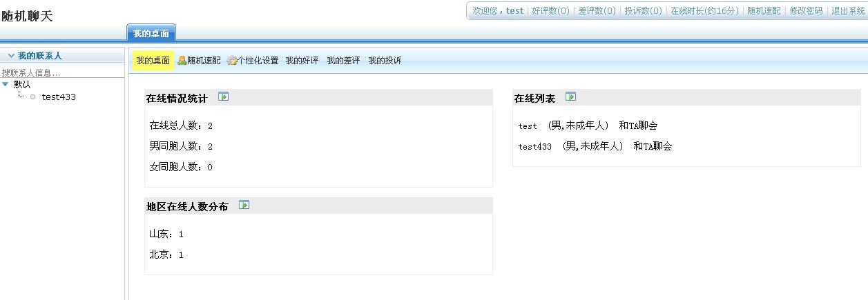Screen dimensions: 868x300
Task: Click 随机速配 link in the top bar
Action: (x=764, y=11)
